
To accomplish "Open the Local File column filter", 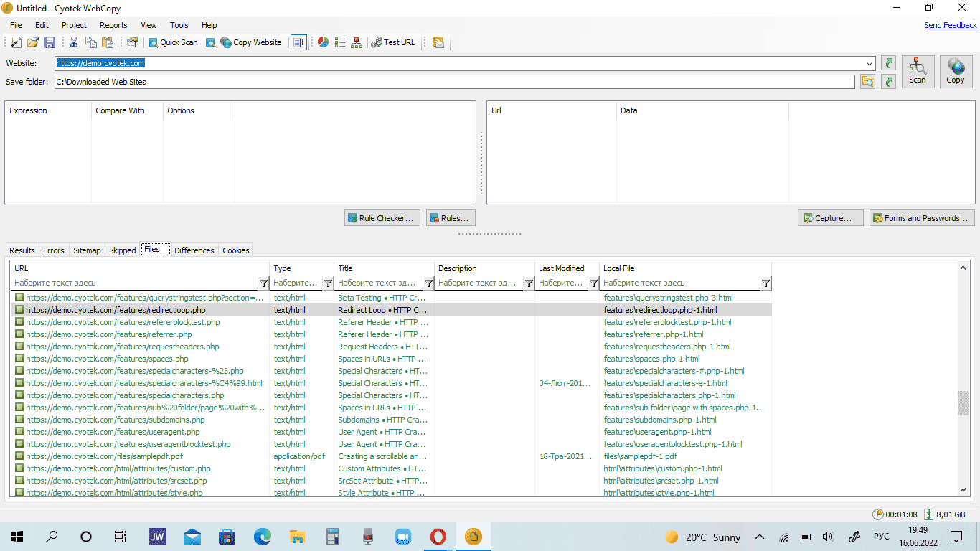I will tap(765, 283).
